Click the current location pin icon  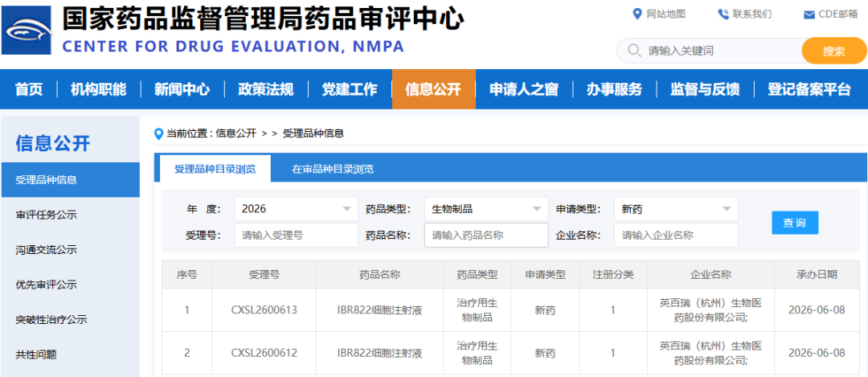[159, 133]
